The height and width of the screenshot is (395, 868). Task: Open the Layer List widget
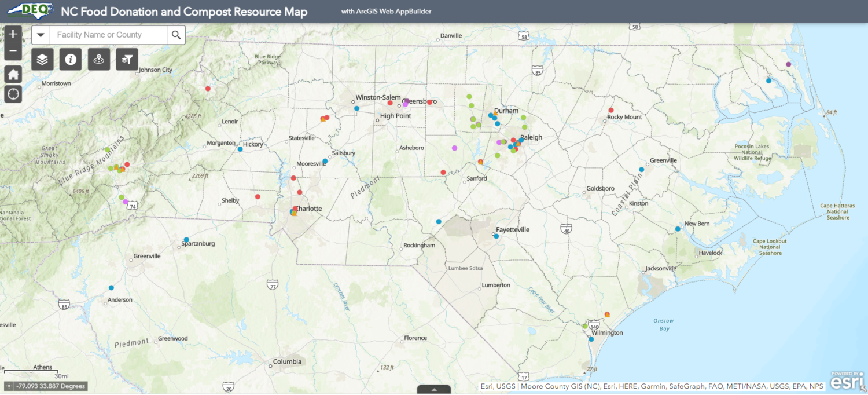(42, 58)
